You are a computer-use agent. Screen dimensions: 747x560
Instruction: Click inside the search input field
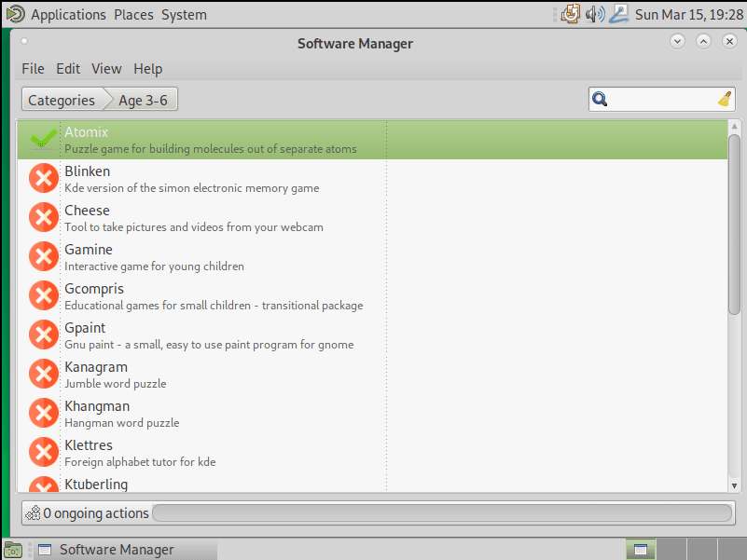pyautogui.click(x=662, y=99)
